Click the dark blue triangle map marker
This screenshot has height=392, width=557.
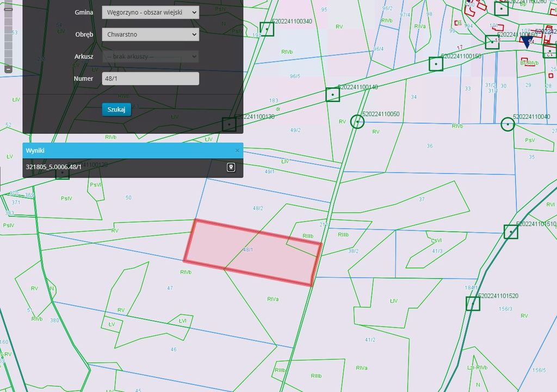tap(527, 42)
